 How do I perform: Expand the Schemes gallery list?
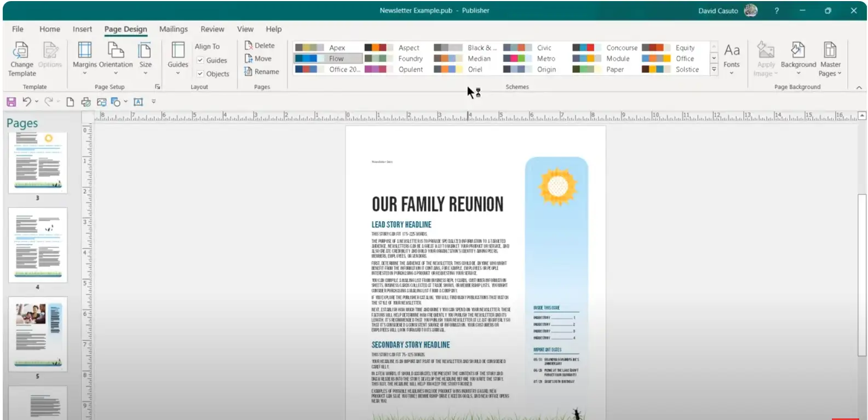(x=714, y=70)
